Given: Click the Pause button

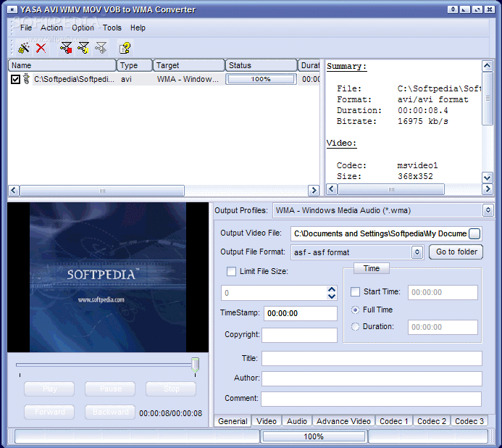Looking at the screenshot, I should tap(110, 389).
